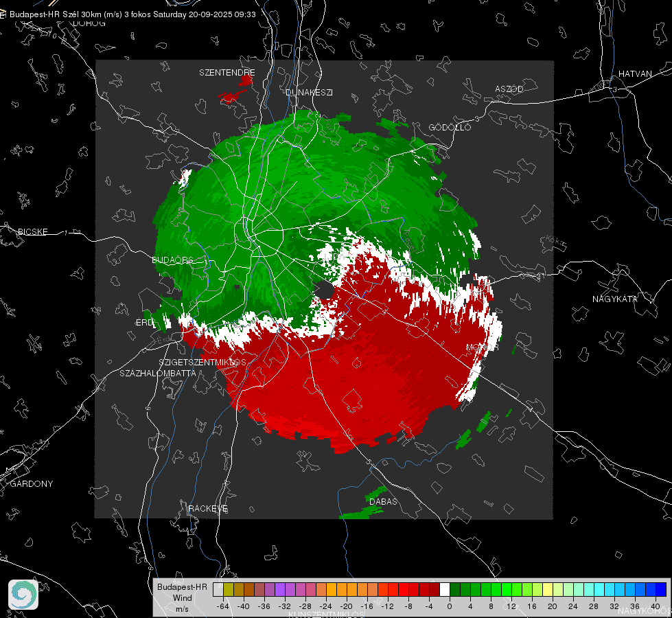
Task: Click the legend value -12
Action: [387, 606]
